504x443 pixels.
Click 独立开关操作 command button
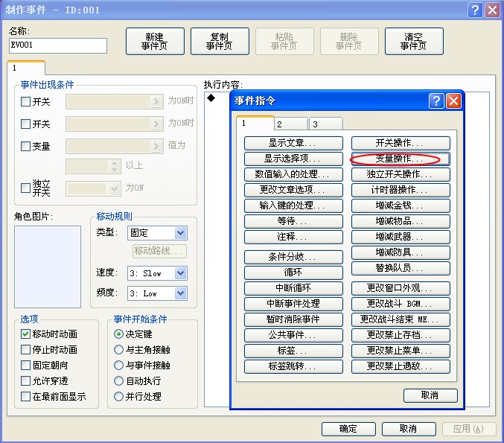pos(401,174)
